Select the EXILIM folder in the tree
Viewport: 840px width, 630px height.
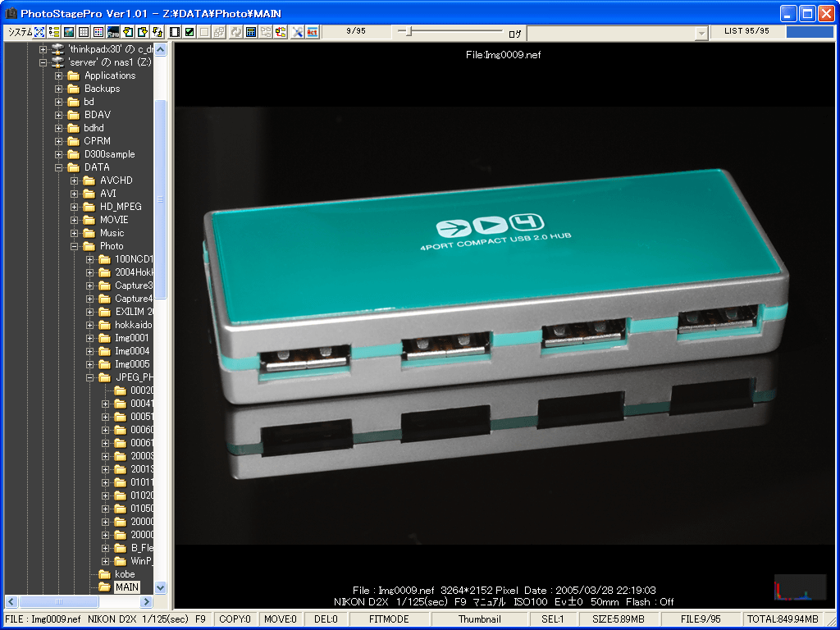click(x=134, y=312)
